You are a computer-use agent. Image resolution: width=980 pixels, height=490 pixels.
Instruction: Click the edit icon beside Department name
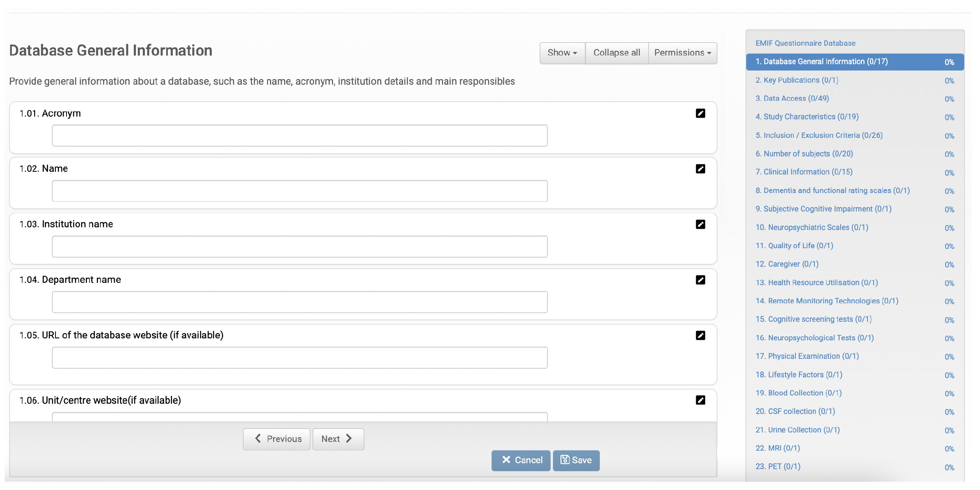pos(700,280)
